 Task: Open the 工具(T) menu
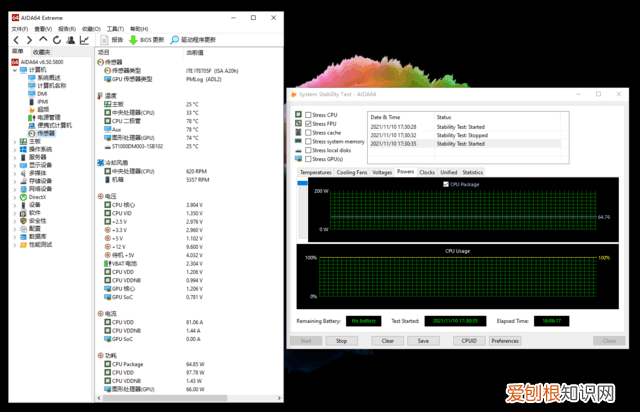pos(112,29)
